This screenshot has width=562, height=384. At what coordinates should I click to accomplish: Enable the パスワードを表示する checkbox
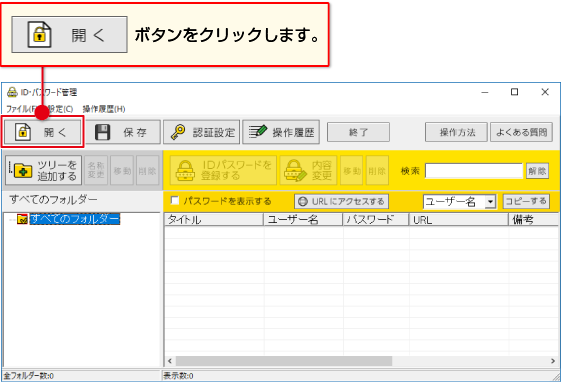(x=175, y=200)
